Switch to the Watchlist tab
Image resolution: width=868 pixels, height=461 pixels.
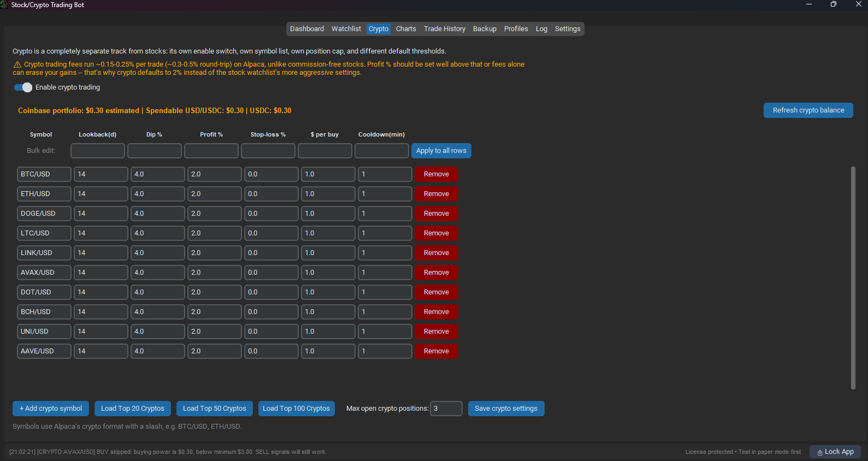click(346, 29)
